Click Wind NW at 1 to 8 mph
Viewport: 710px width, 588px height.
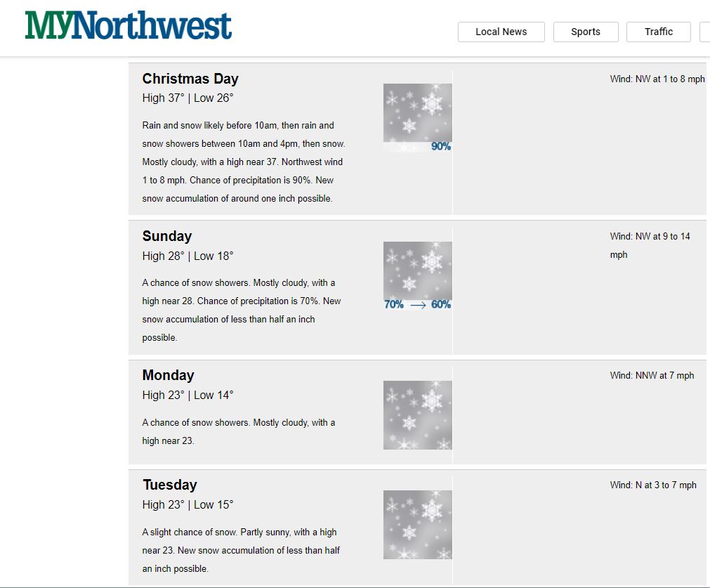[x=657, y=79]
